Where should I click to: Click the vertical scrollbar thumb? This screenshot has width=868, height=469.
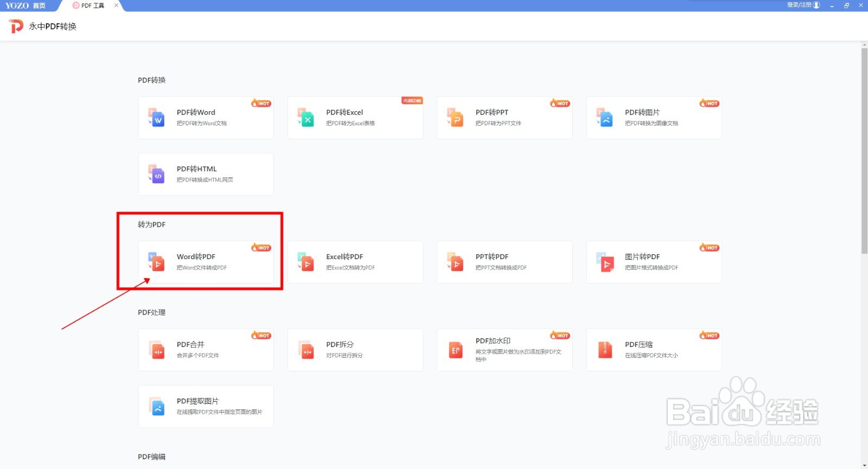864,151
